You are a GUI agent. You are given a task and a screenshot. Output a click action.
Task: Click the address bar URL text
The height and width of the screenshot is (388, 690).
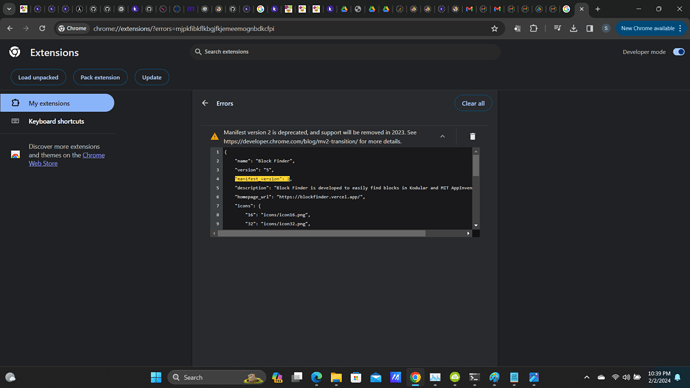tap(184, 29)
